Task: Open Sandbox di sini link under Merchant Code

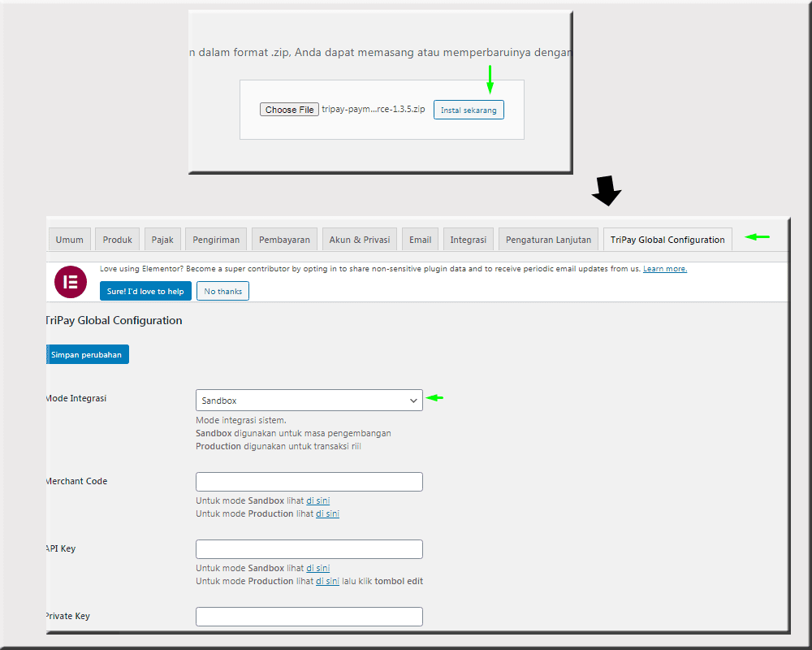Action: (x=317, y=500)
